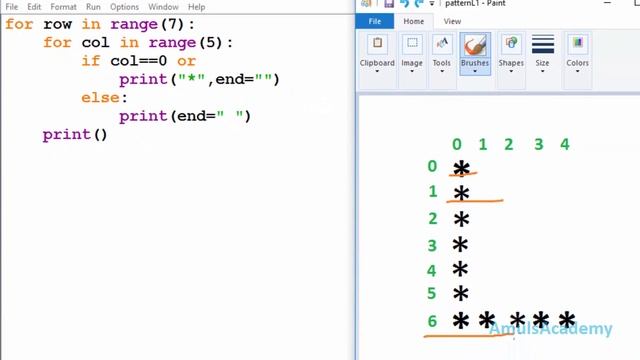This screenshot has width=640, height=360.
Task: Click green row label 3 on the Paint canvas
Action: pos(432,246)
